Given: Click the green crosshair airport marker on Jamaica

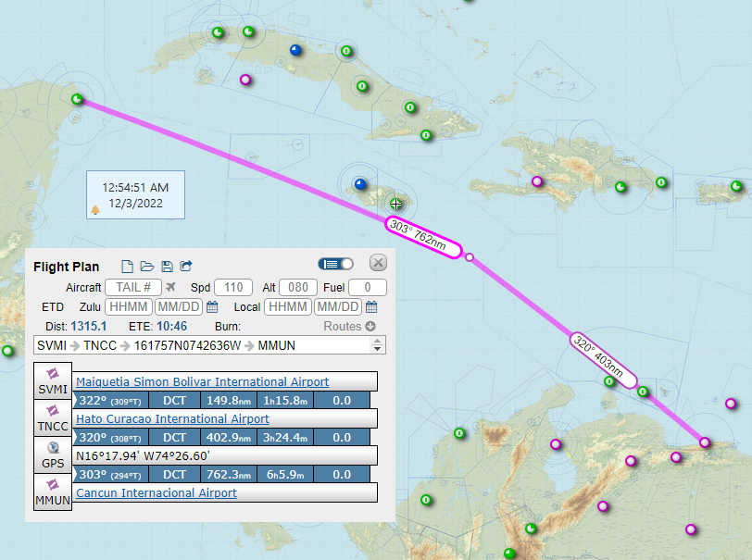Looking at the screenshot, I should (x=395, y=205).
